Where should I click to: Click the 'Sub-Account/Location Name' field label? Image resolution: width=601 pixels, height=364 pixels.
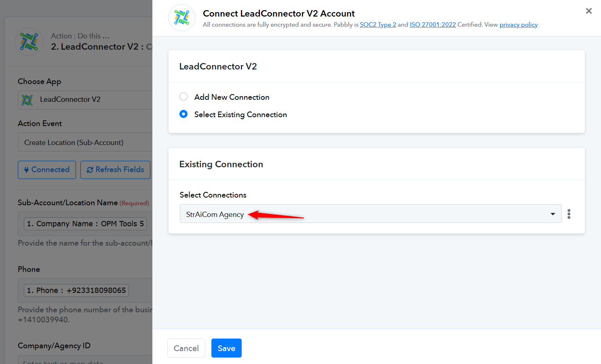tap(68, 202)
